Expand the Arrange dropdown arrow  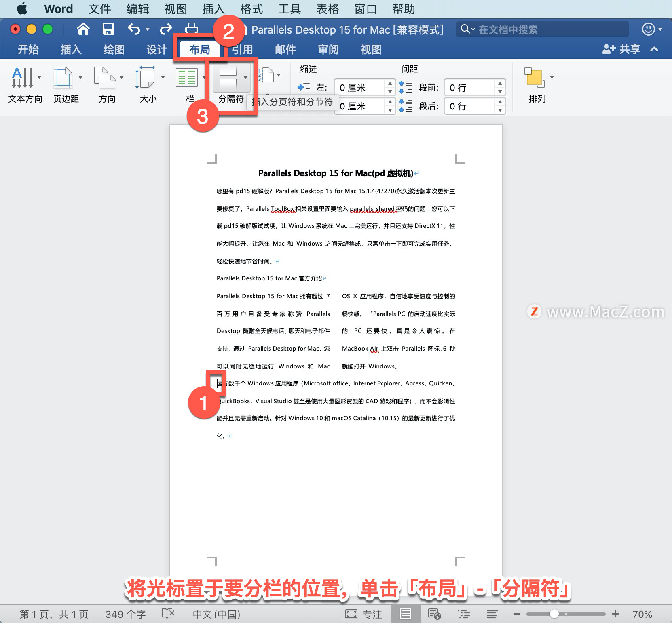552,77
